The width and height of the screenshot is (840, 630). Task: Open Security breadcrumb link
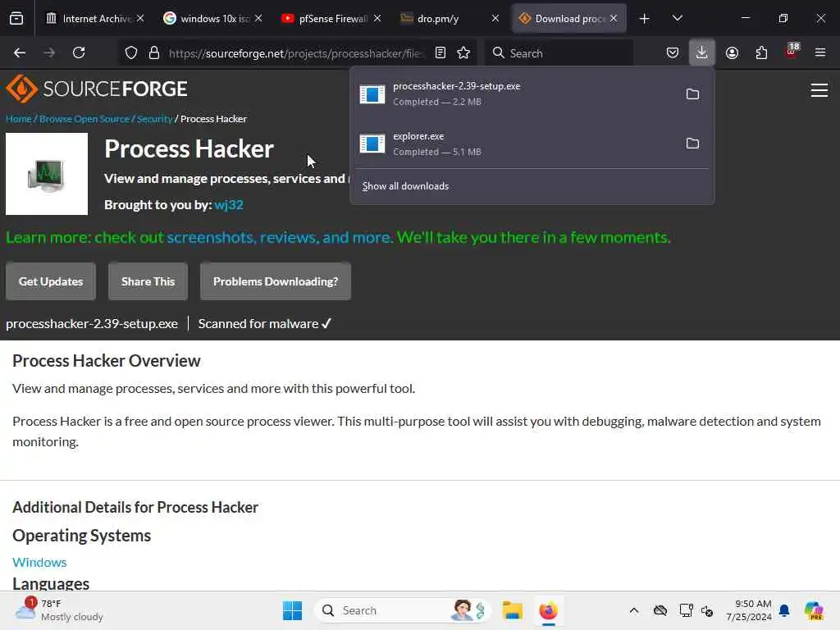154,119
